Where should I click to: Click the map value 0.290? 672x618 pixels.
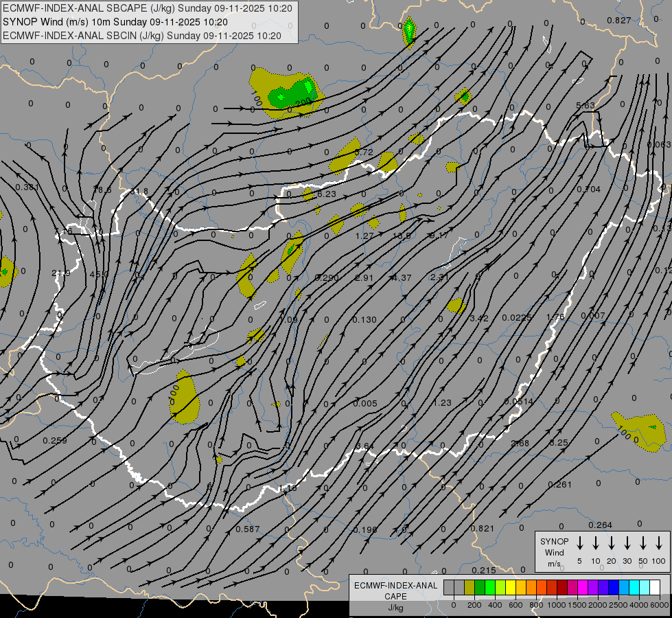pyautogui.click(x=327, y=277)
